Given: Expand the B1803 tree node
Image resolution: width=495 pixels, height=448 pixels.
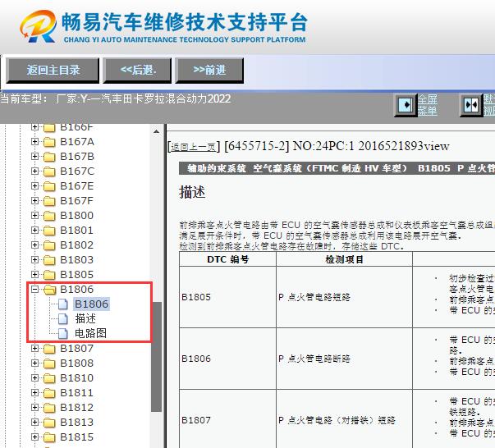Looking at the screenshot, I should click(35, 260).
